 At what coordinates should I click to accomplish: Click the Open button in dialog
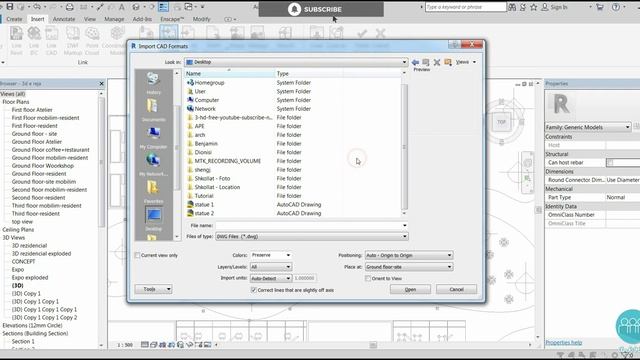click(410, 289)
